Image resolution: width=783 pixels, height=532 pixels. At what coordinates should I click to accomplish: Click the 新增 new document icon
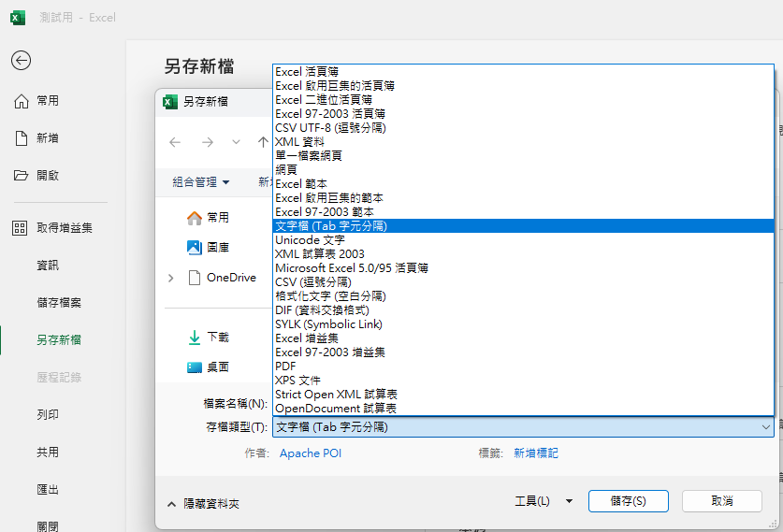(21, 138)
